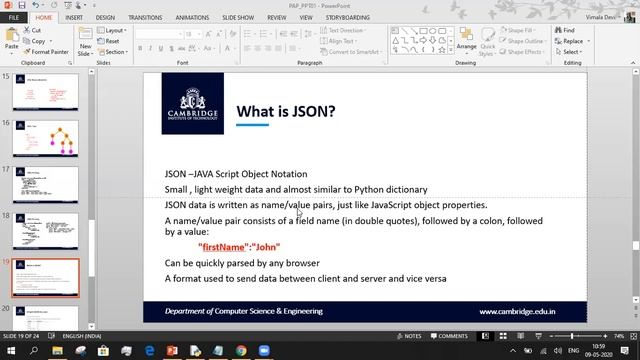Toggle Italic formatting
This screenshot has height=360, width=640.
(150, 48)
